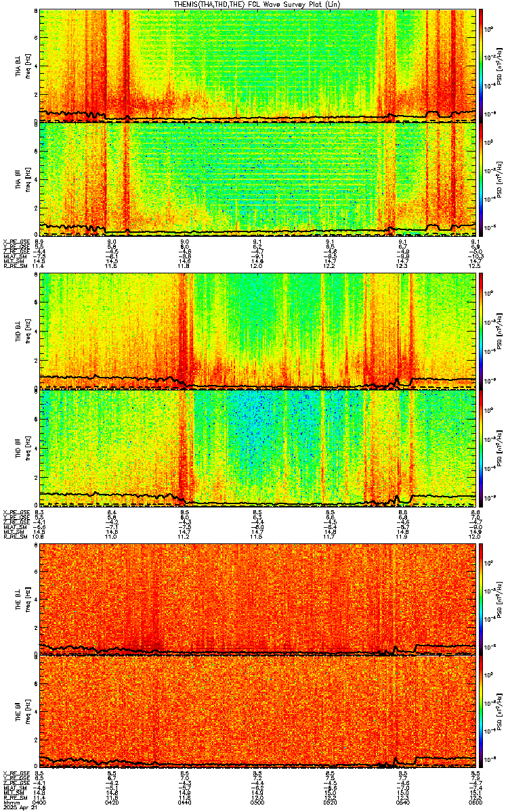Click the THA B-parallel spectrogram panel
508x812 pixels.
click(258, 179)
